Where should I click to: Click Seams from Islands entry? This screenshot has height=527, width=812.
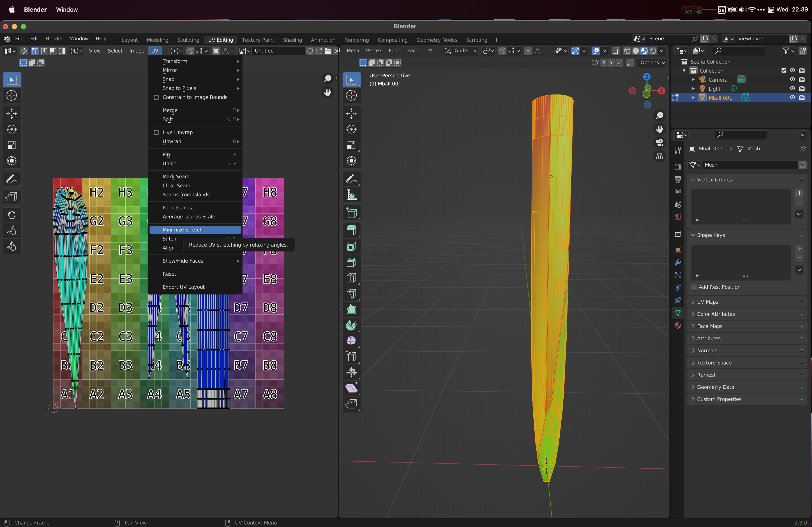195,195
